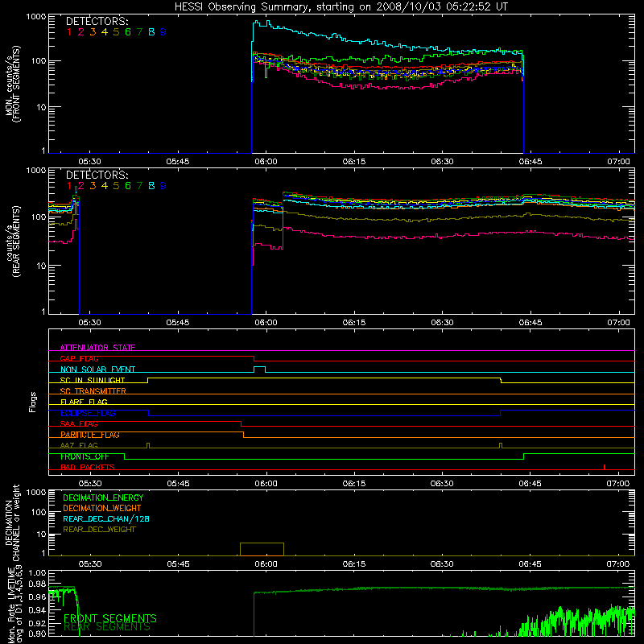Select detector 3 in rear segments legend
Image resolution: width=644 pixels, height=644 pixels.
(93, 186)
